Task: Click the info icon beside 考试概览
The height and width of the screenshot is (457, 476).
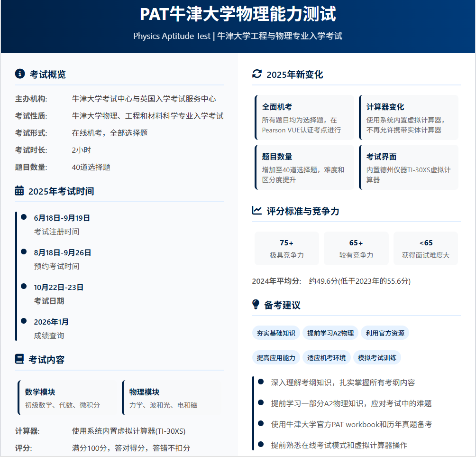Action: coord(20,74)
